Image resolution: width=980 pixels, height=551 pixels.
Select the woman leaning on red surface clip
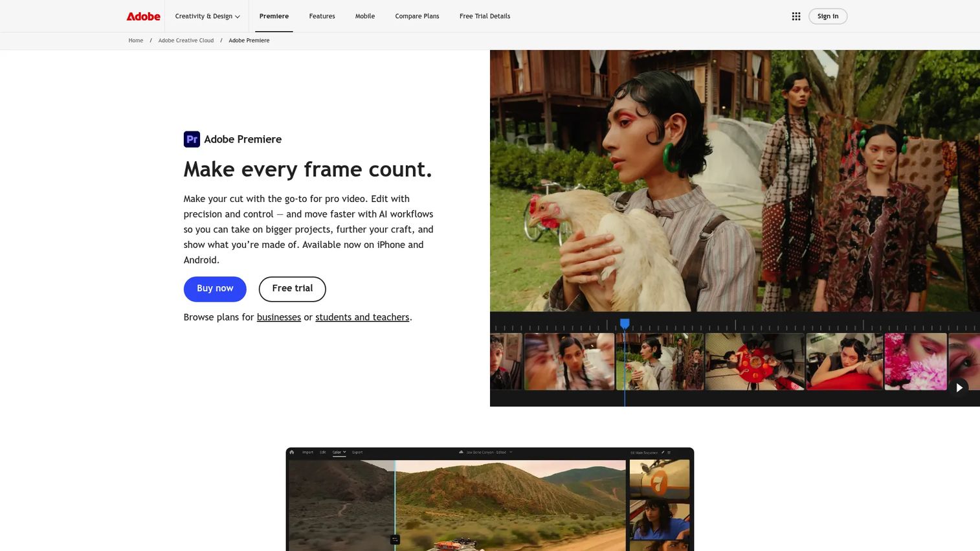[844, 361]
